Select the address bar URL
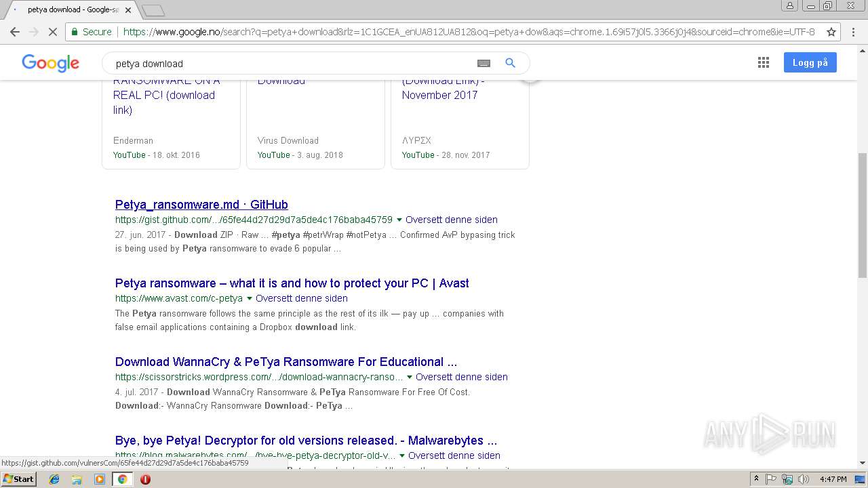This screenshot has width=868, height=488. (469, 32)
